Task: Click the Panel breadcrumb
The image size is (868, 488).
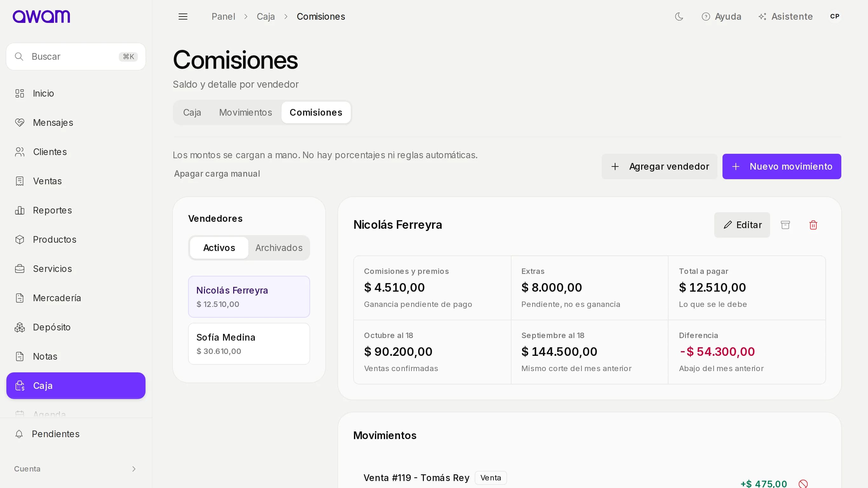Action: point(223,17)
